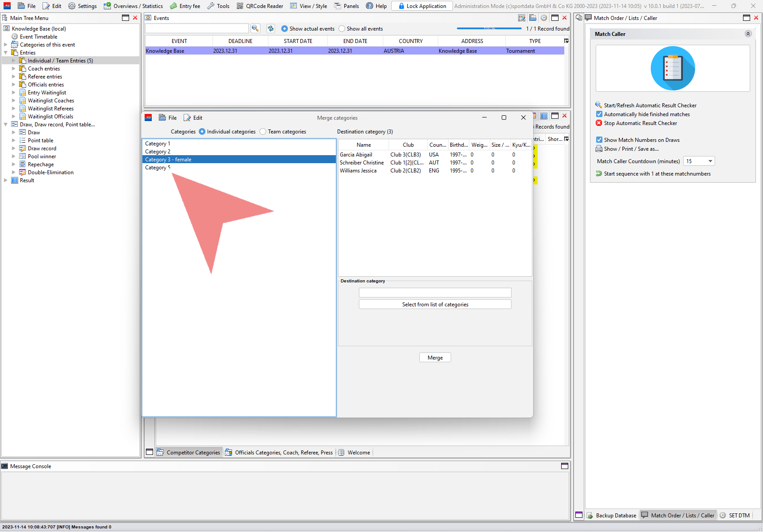The width and height of the screenshot is (763, 532).
Task: Expand the Referee entries tree node
Action: pyautogui.click(x=13, y=77)
